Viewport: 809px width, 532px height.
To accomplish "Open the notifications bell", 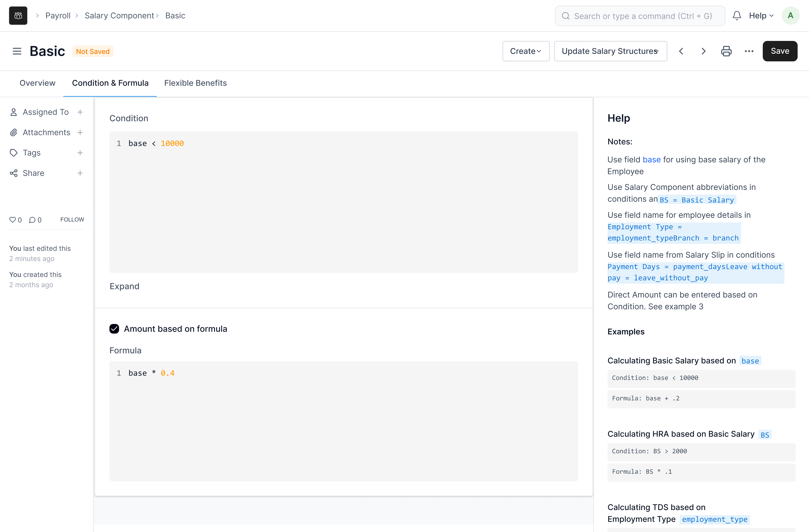I will pos(737,16).
